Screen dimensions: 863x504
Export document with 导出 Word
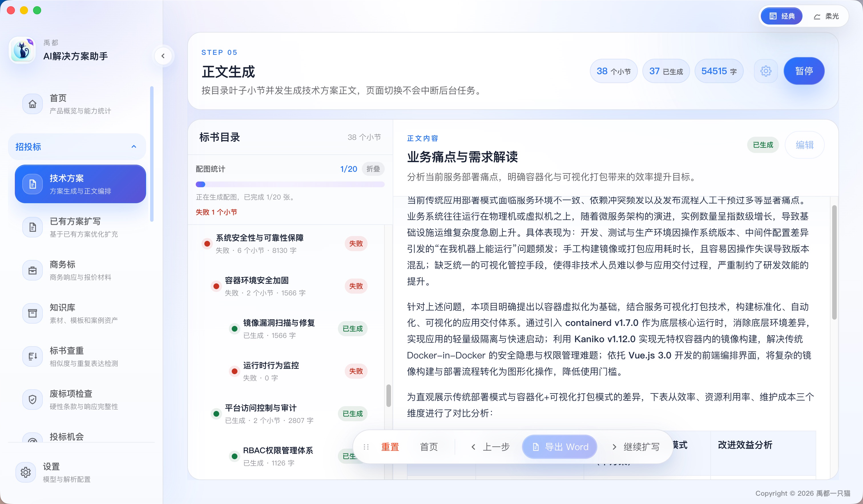coord(560,447)
